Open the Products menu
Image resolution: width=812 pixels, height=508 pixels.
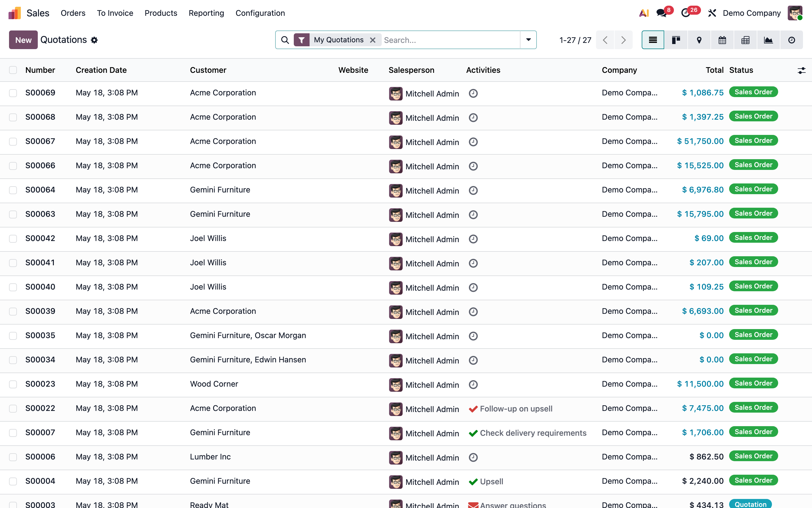[161, 13]
